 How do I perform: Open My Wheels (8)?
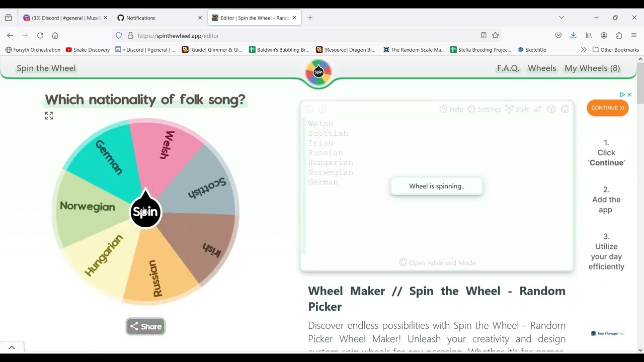pos(592,68)
